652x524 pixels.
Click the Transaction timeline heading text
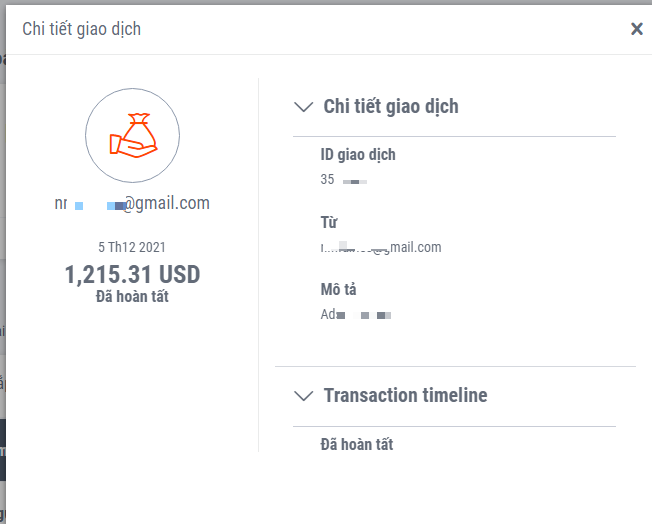click(405, 396)
